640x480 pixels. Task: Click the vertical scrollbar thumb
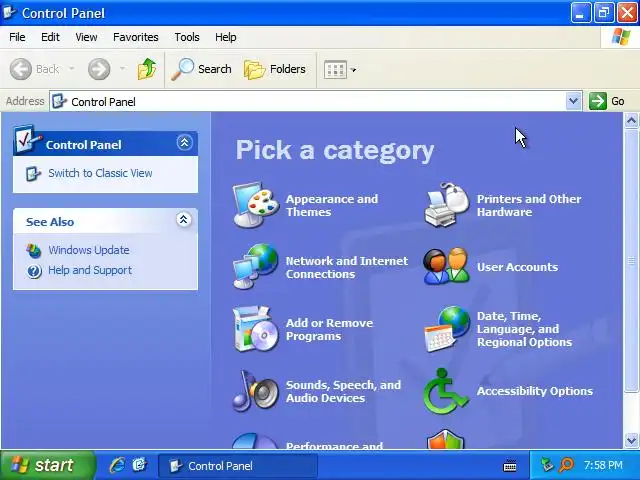[x=631, y=260]
